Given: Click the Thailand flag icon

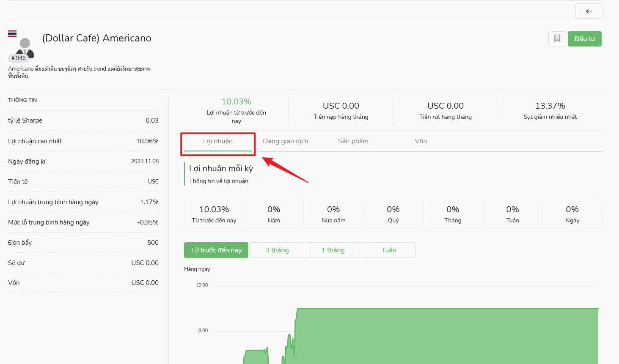Looking at the screenshot, I should 12,33.
